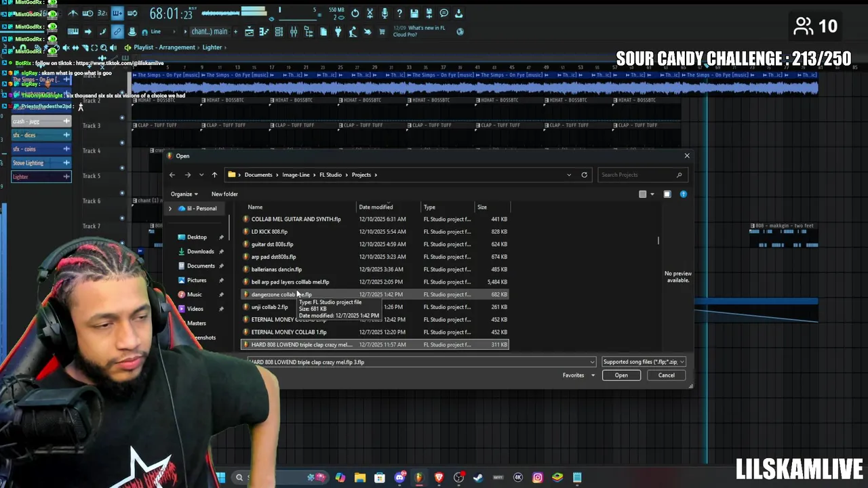
Task: Expand the address bar history dropdown
Action: pos(569,175)
